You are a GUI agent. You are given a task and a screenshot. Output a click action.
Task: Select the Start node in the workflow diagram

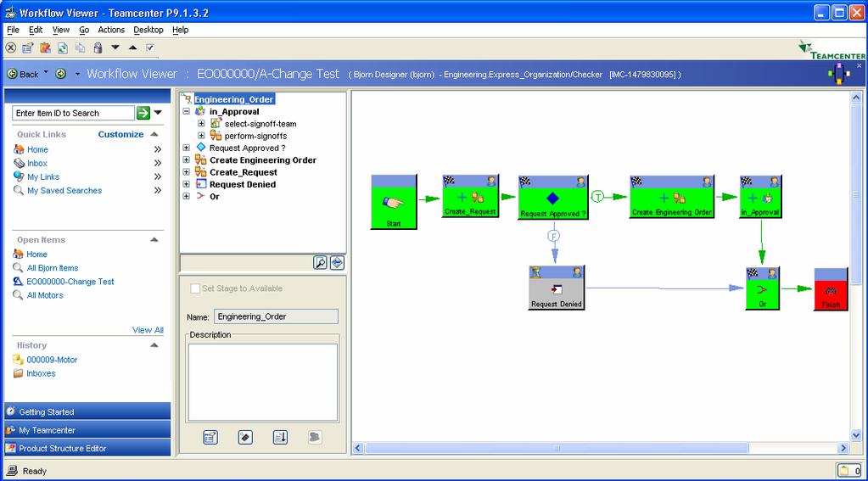(x=394, y=202)
